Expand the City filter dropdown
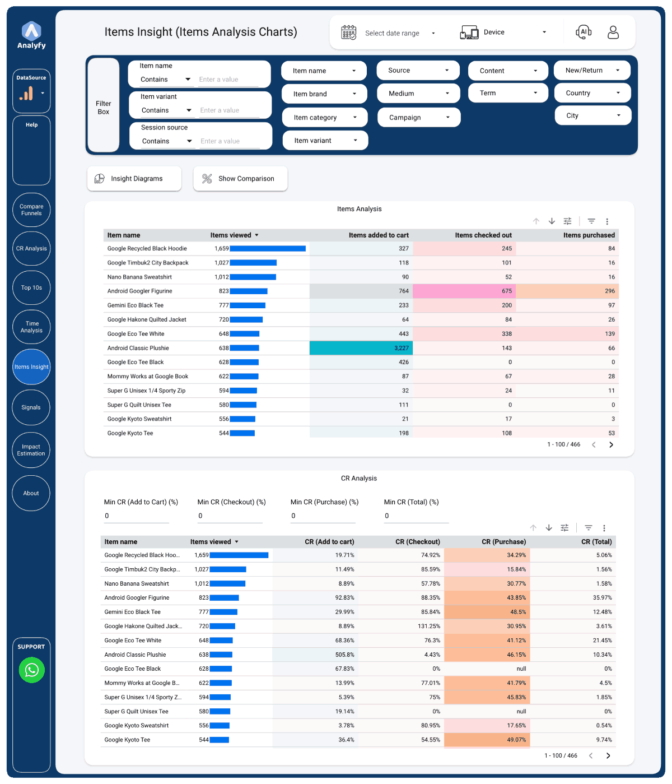The width and height of the screenshot is (672, 784). (x=594, y=115)
